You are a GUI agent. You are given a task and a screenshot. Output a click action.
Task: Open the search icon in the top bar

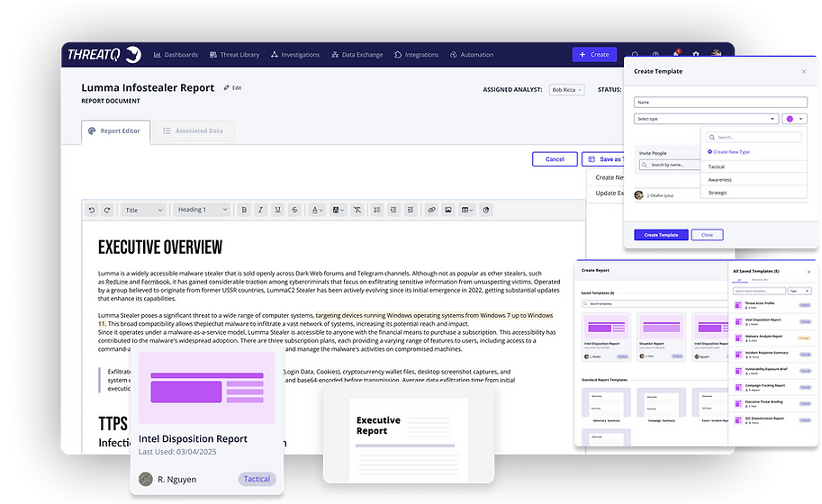pos(635,55)
